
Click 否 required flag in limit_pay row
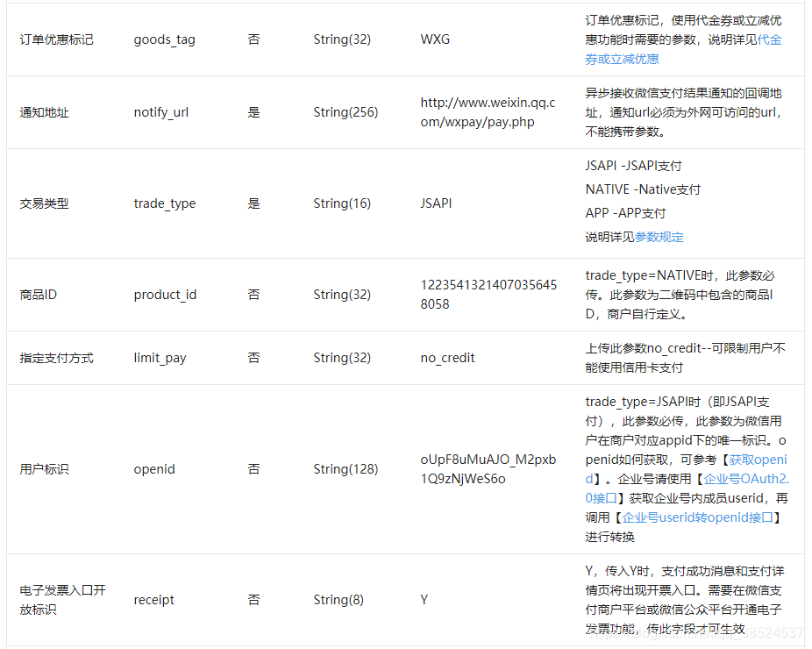253,358
